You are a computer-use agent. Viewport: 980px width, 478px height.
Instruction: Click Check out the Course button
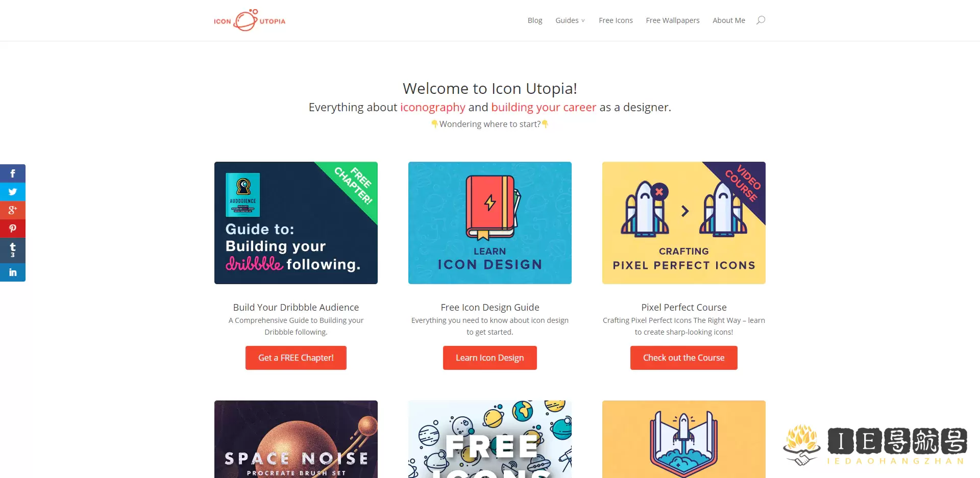point(684,358)
